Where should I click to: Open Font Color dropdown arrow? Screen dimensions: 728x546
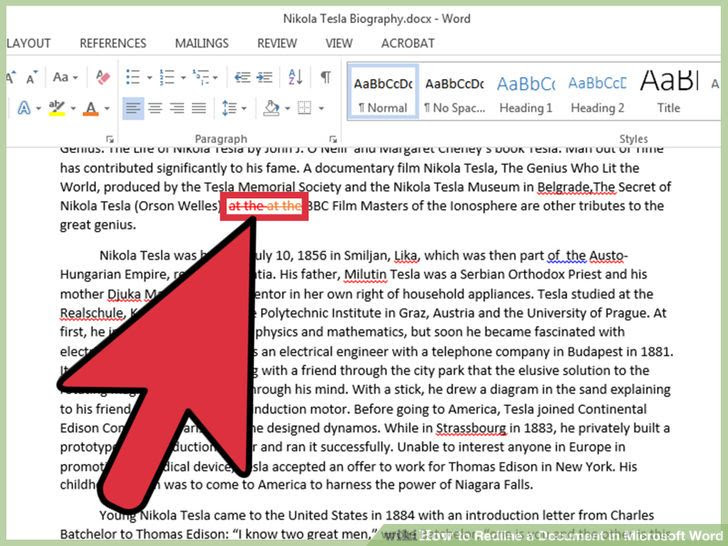pyautogui.click(x=107, y=109)
